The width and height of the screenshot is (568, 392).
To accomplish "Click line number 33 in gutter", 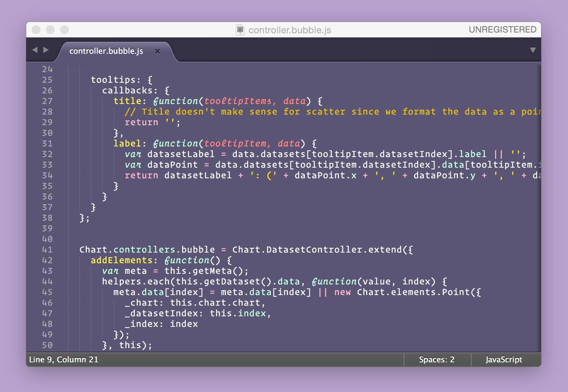I will click(x=47, y=165).
